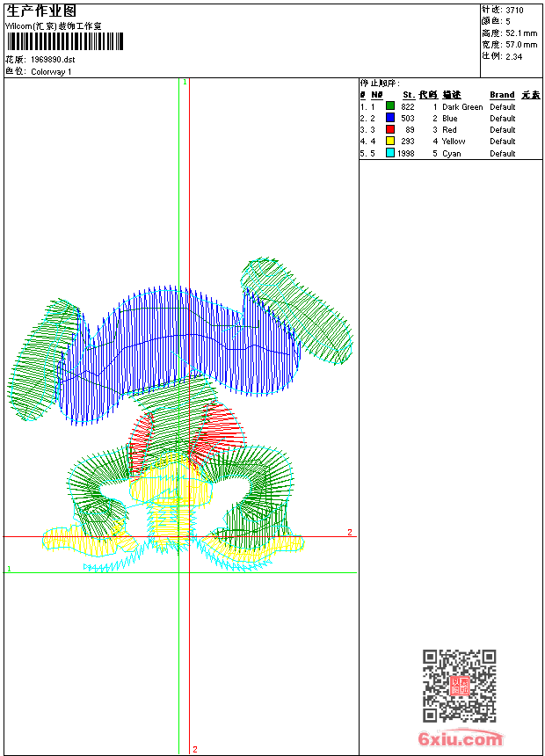Click the Cyan color swatch
This screenshot has width=545, height=756.
point(390,152)
